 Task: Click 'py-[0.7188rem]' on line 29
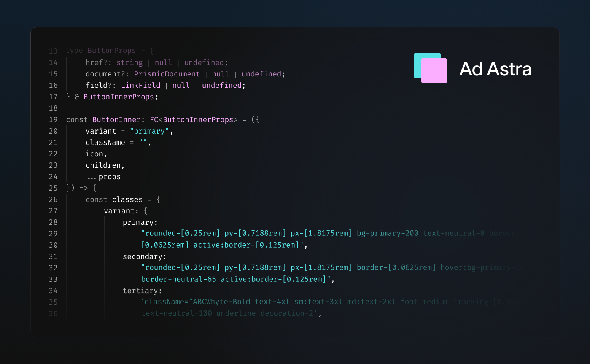point(255,233)
